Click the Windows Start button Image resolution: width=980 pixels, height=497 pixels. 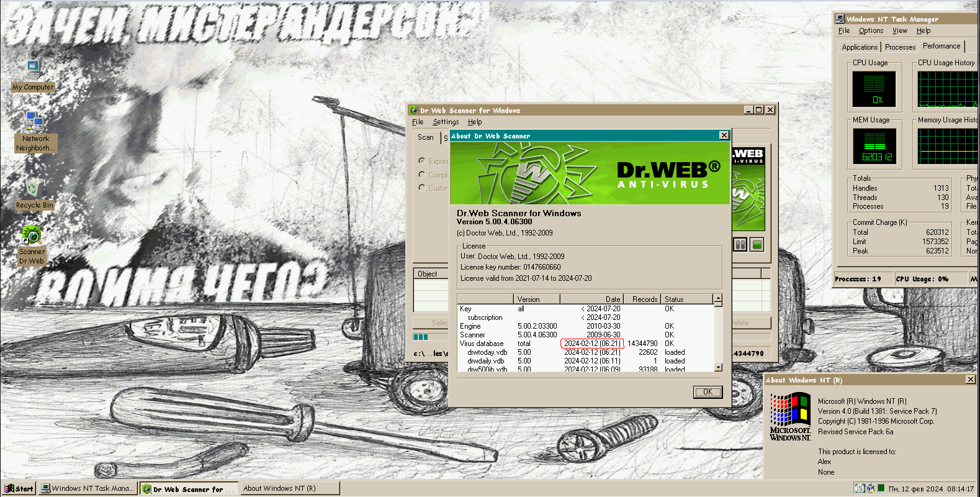coord(19,489)
